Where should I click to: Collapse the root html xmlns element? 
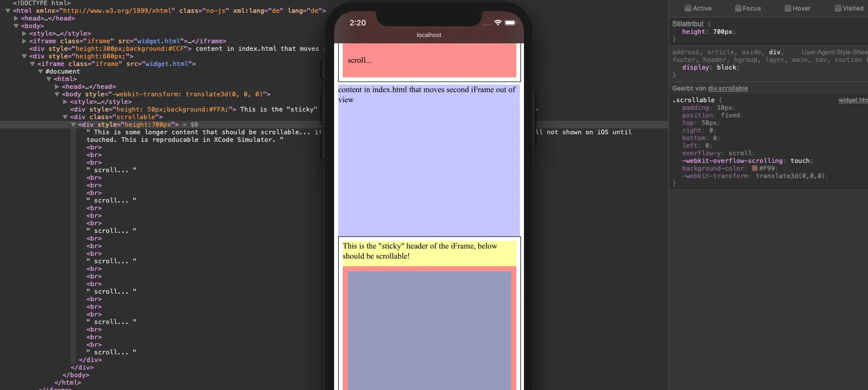8,11
